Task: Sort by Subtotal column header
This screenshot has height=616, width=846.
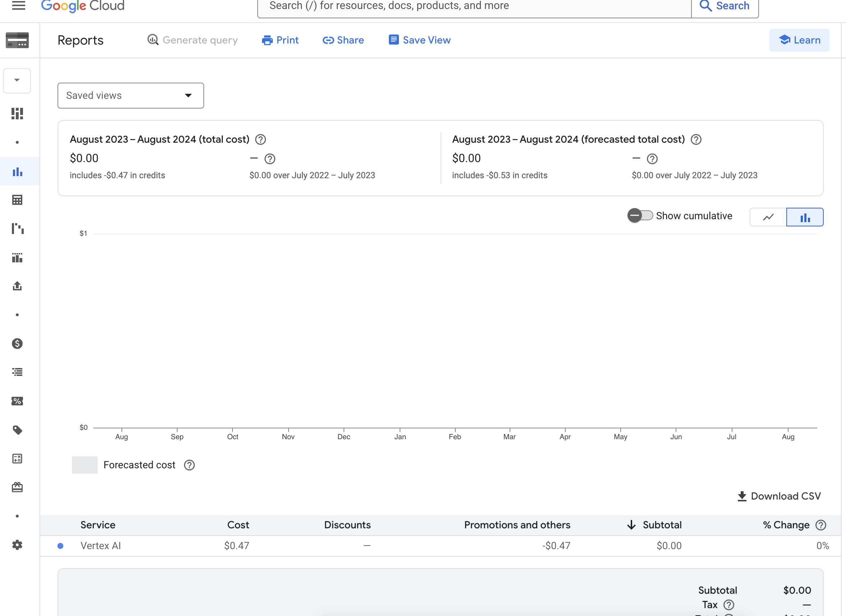Action: coord(661,525)
